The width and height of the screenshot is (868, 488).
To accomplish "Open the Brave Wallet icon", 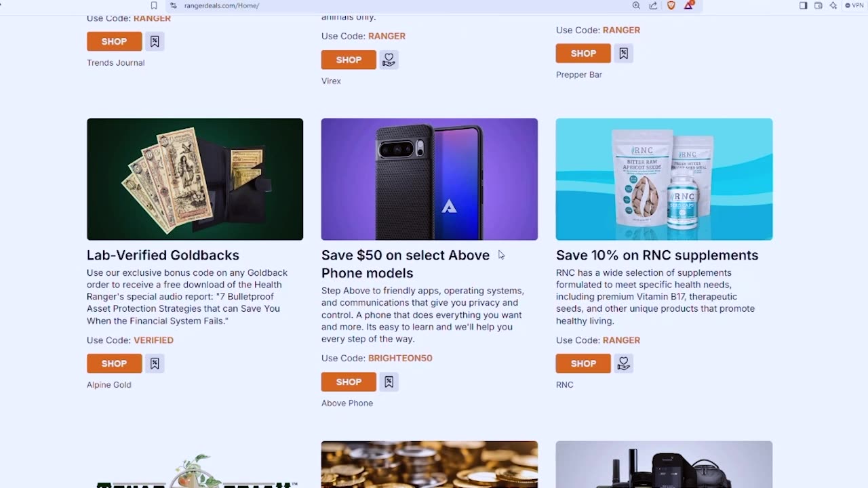I will [x=818, y=5].
